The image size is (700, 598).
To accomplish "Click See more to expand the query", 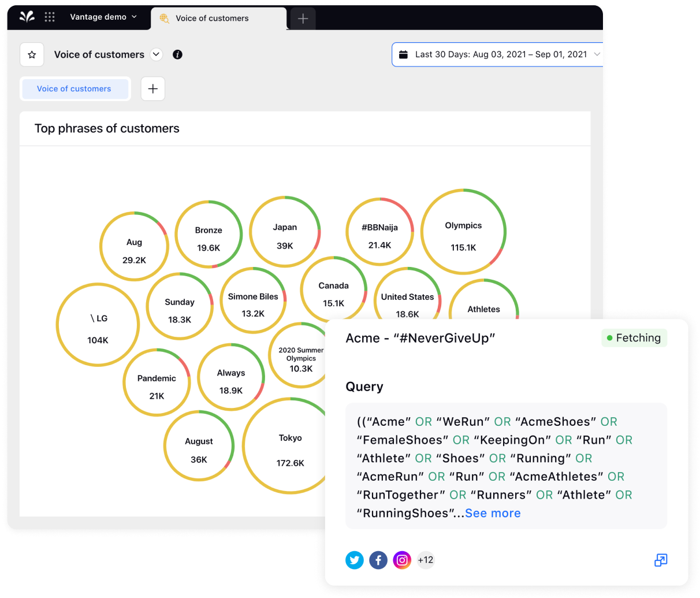I will tap(493, 513).
